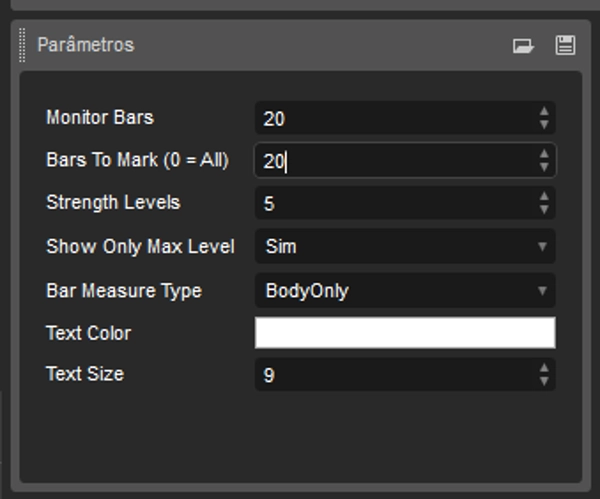Open the white Text Color swatch
Image resolution: width=600 pixels, height=499 pixels.
(405, 333)
